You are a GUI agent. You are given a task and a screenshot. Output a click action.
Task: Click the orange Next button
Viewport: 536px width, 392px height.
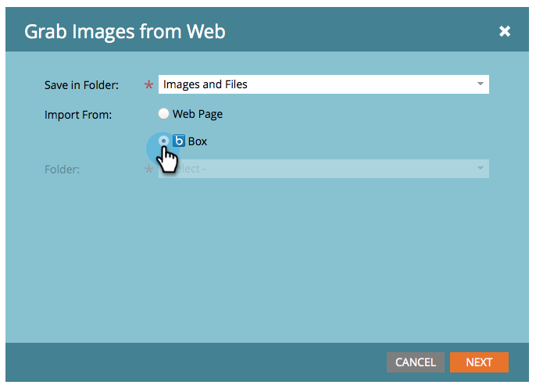point(479,362)
